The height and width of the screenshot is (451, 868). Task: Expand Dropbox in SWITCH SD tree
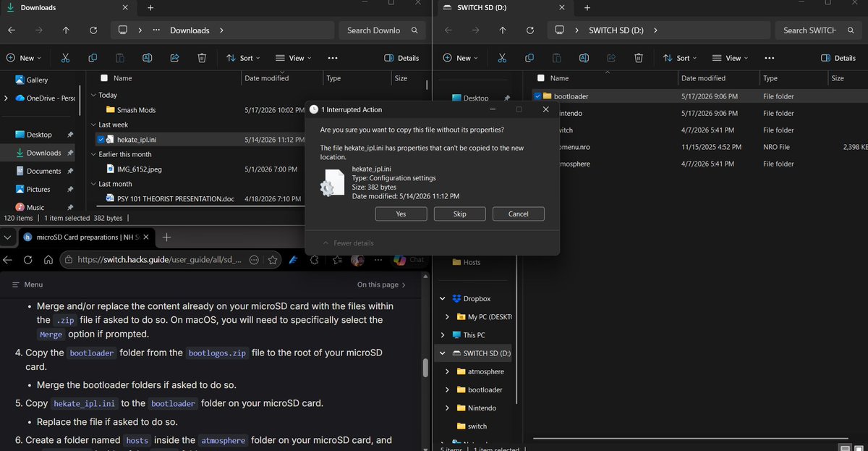pyautogui.click(x=443, y=298)
